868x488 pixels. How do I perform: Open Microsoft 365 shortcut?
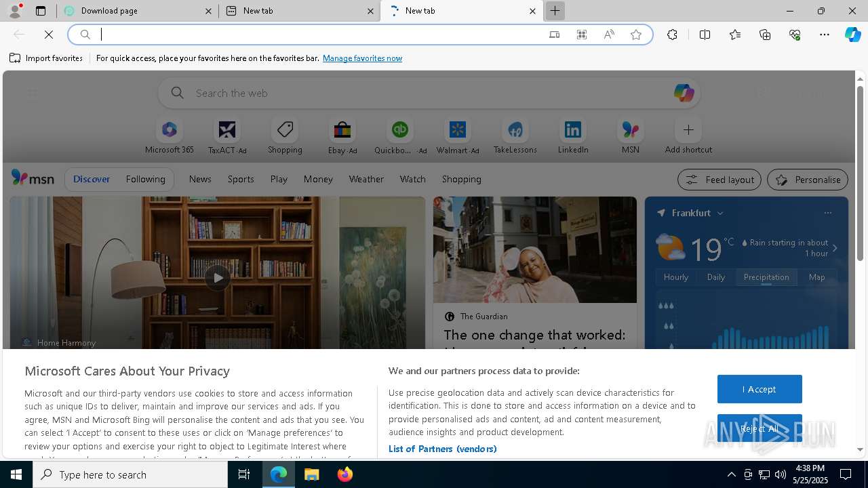170,136
